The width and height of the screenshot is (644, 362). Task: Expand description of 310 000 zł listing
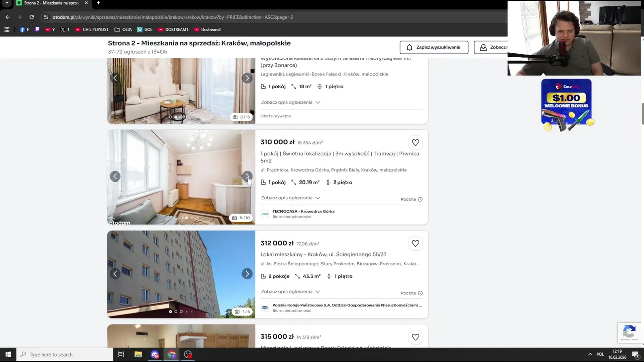(x=290, y=198)
